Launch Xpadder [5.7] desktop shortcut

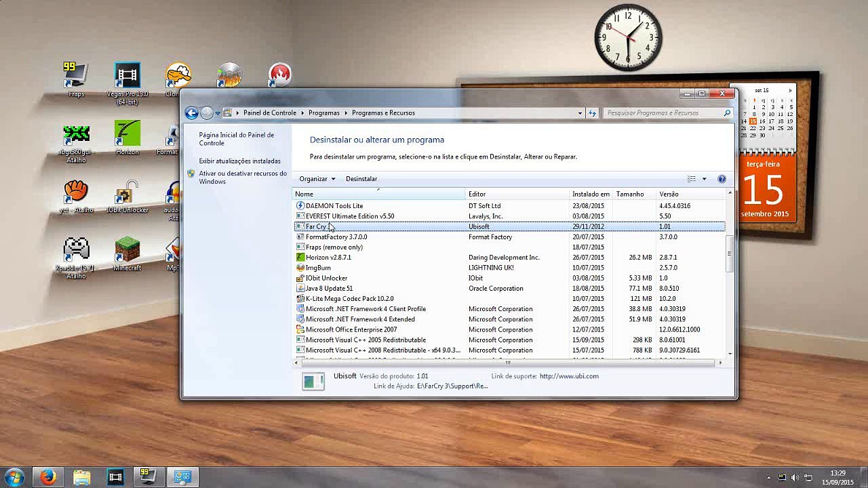point(76,258)
